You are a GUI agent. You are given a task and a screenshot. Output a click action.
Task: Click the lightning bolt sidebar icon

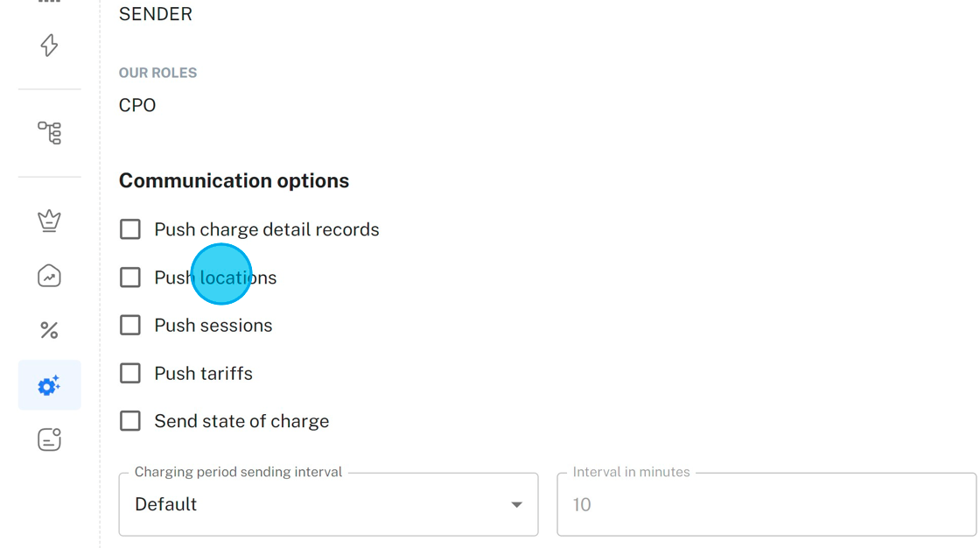pos(49,46)
